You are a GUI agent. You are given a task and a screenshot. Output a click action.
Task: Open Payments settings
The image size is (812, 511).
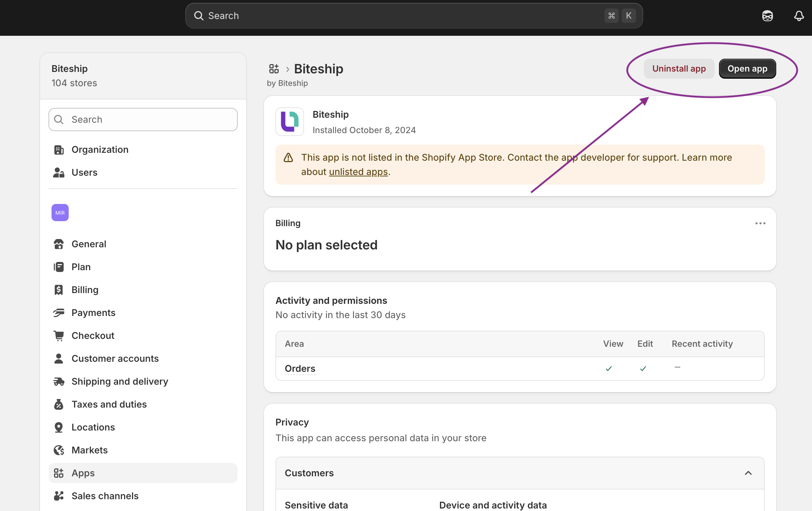143,313
